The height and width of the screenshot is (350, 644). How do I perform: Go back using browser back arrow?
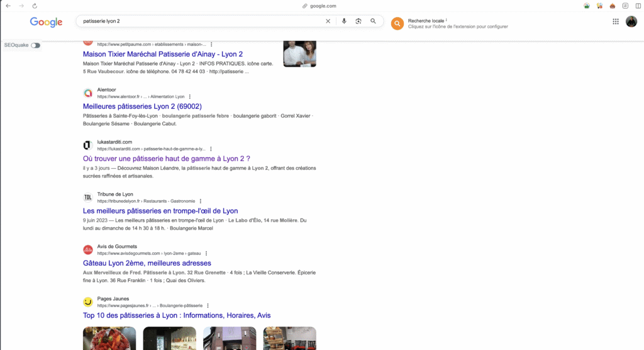(x=8, y=6)
